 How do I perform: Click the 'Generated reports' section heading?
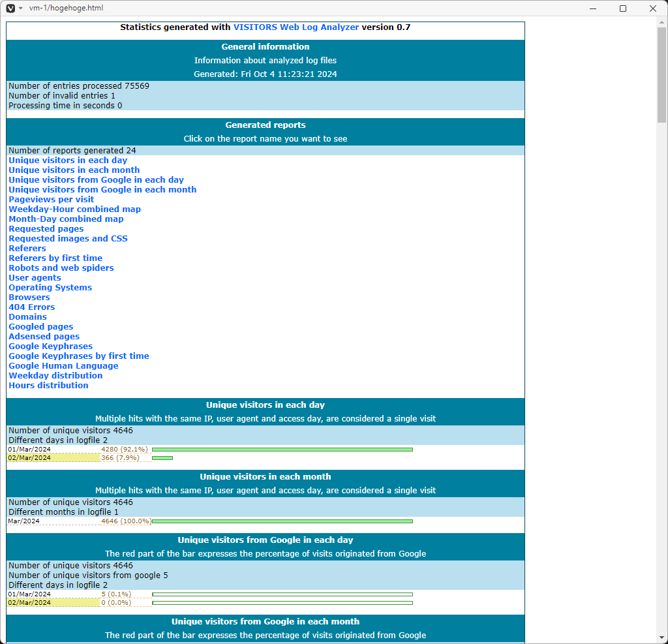tap(266, 125)
